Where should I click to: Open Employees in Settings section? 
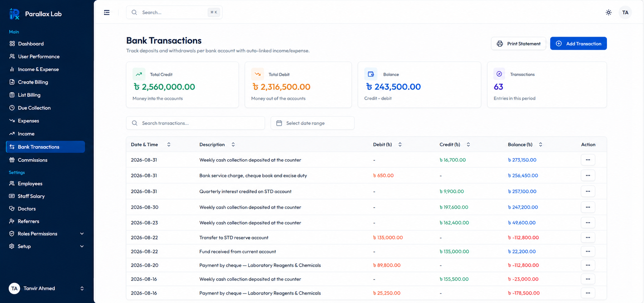(45, 184)
